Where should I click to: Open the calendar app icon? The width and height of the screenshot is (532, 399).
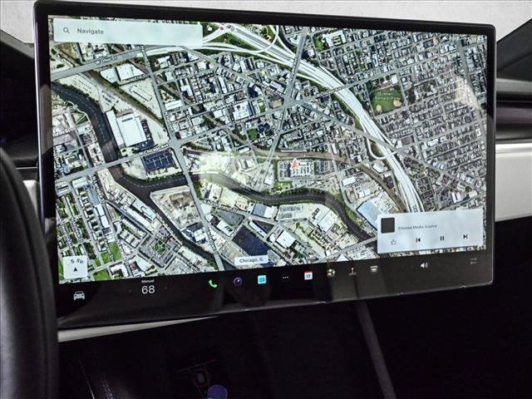click(308, 275)
